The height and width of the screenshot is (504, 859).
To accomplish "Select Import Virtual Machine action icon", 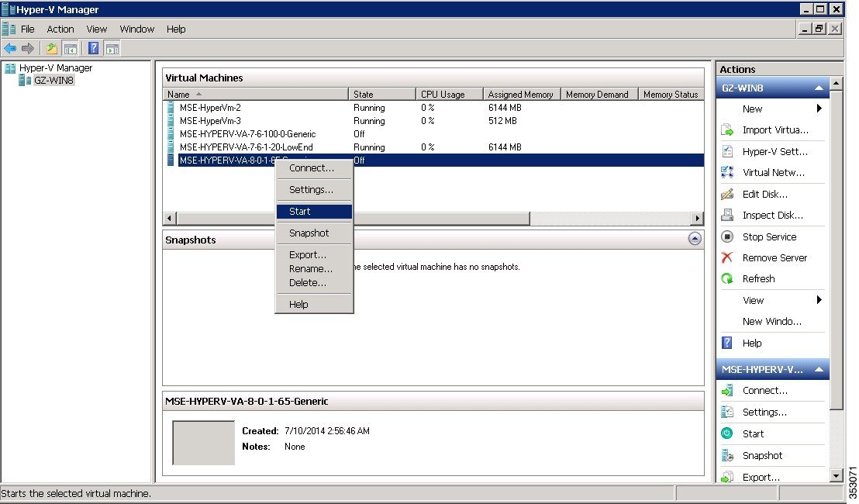I will [726, 129].
